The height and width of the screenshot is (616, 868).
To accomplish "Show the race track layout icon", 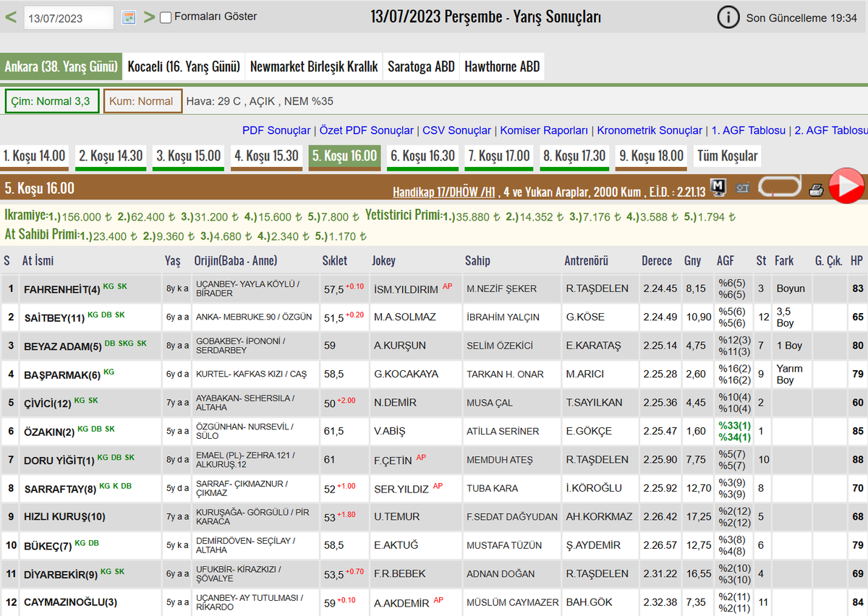I will click(779, 187).
